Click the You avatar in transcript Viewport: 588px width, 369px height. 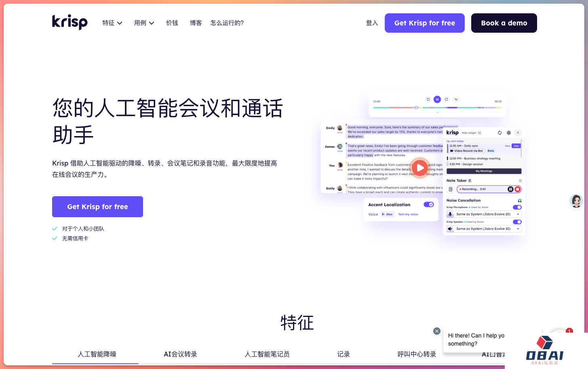tap(340, 165)
